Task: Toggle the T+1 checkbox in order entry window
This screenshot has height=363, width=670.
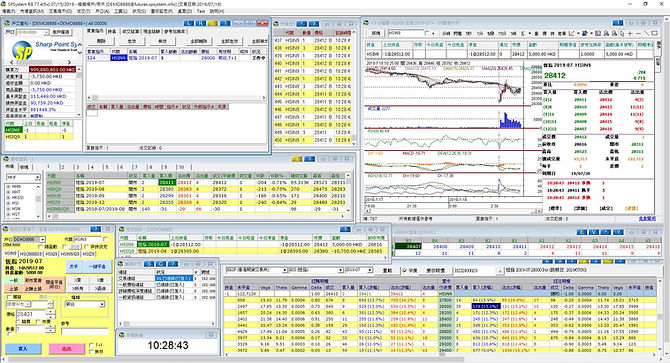Action: click(x=92, y=345)
